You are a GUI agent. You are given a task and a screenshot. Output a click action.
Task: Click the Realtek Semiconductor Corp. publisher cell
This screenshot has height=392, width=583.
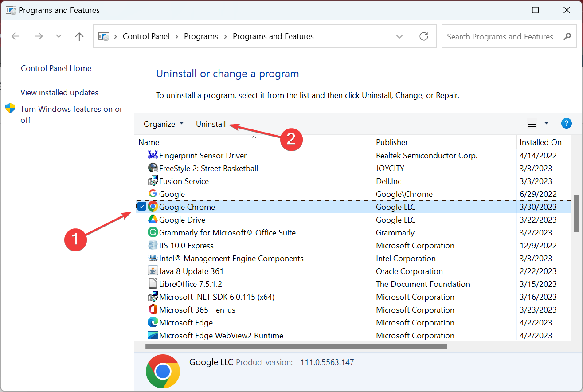(x=426, y=155)
